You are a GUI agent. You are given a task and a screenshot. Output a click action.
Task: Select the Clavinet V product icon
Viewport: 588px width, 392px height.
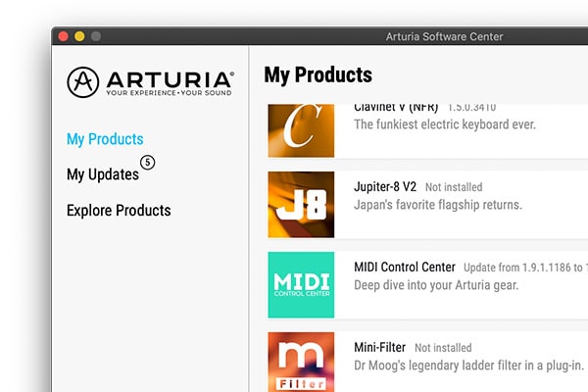[301, 130]
